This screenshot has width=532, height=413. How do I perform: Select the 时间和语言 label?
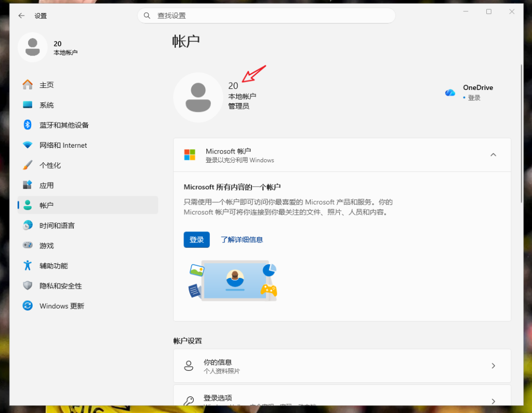(57, 226)
